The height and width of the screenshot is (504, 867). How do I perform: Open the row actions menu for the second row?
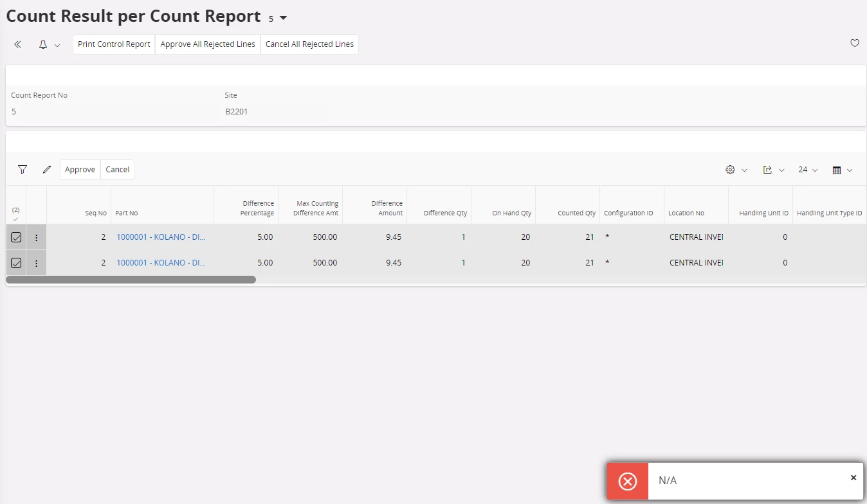[36, 263]
